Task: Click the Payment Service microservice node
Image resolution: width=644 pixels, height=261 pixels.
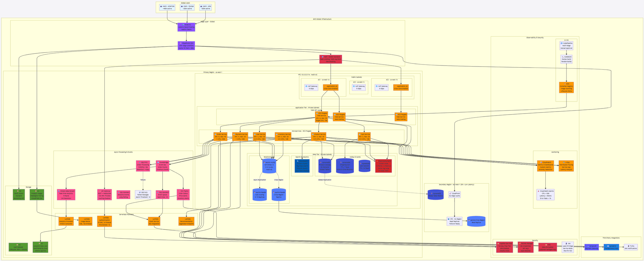Action: click(240, 137)
